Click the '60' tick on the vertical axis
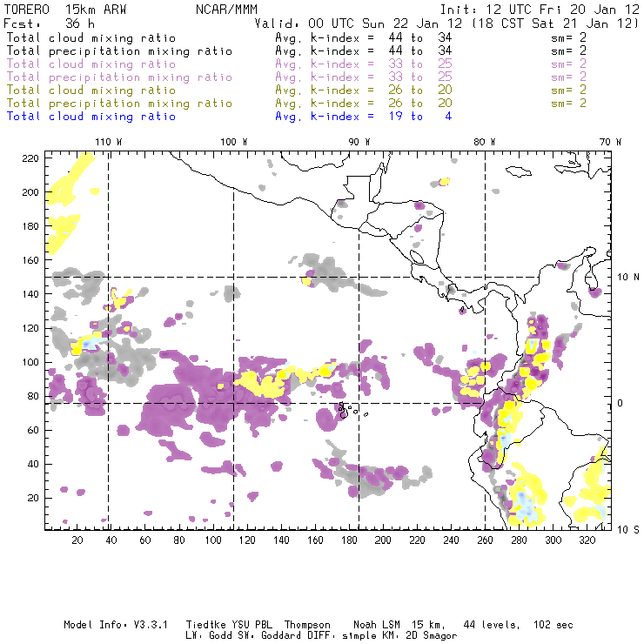The height and width of the screenshot is (644, 644). (33, 430)
